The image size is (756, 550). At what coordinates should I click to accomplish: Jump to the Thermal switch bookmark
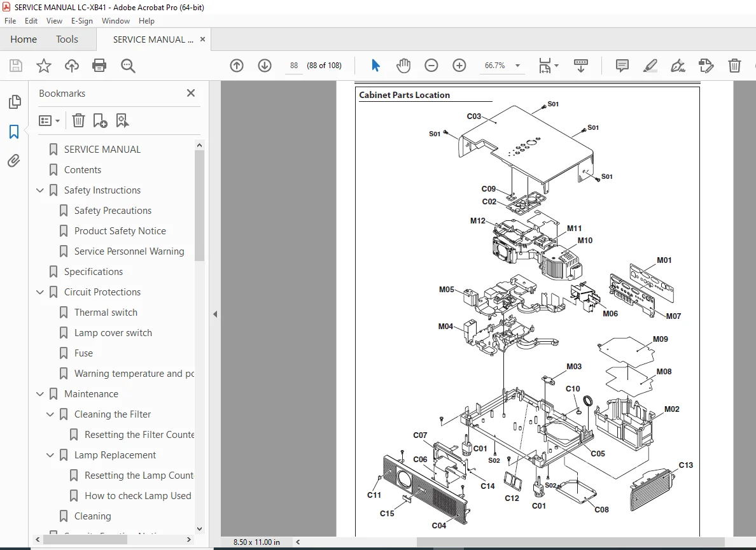pyautogui.click(x=106, y=313)
